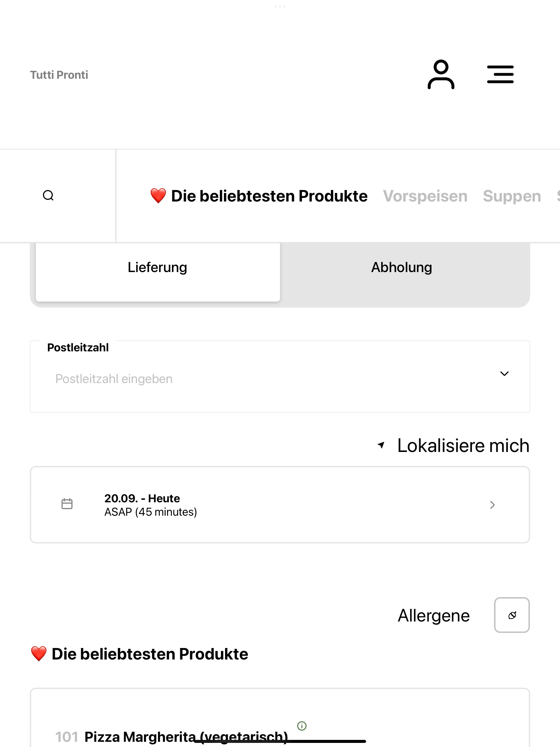Open delivery time chevron for 20.09. Heute

(492, 505)
